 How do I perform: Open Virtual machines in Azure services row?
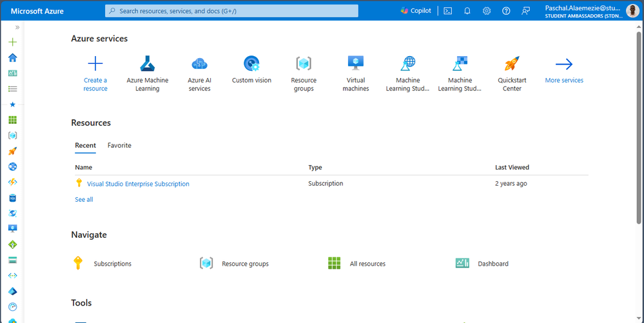click(356, 73)
